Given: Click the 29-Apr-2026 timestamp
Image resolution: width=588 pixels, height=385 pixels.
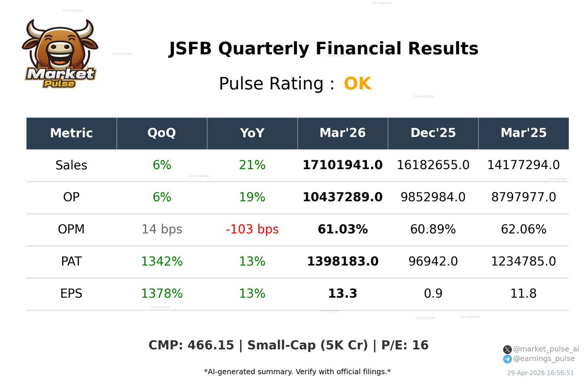Looking at the screenshot, I should pyautogui.click(x=540, y=373).
